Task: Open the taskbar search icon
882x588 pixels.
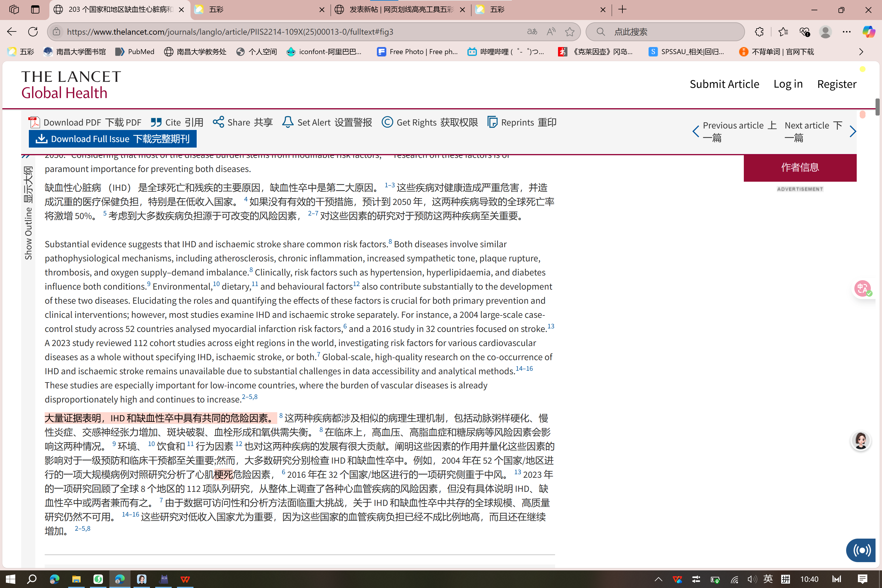Action: (x=32, y=579)
